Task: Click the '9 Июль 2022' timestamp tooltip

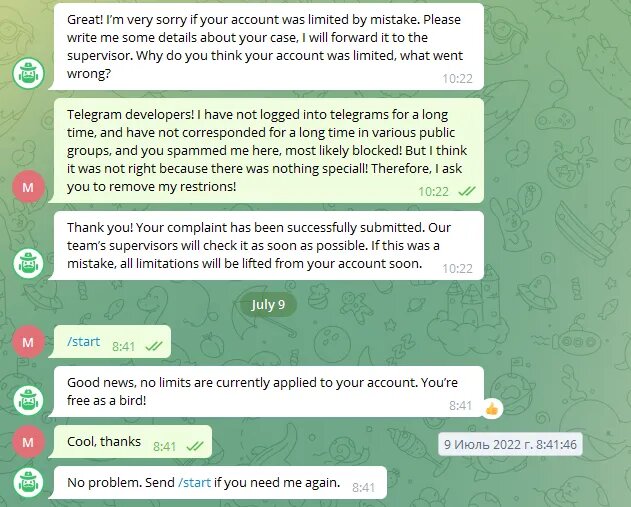Action: pos(510,444)
